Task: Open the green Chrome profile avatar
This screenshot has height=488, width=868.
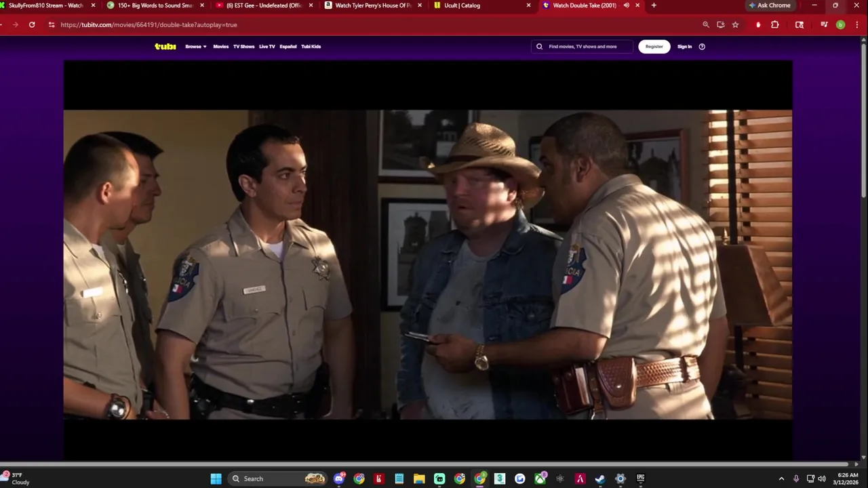Action: (x=840, y=24)
